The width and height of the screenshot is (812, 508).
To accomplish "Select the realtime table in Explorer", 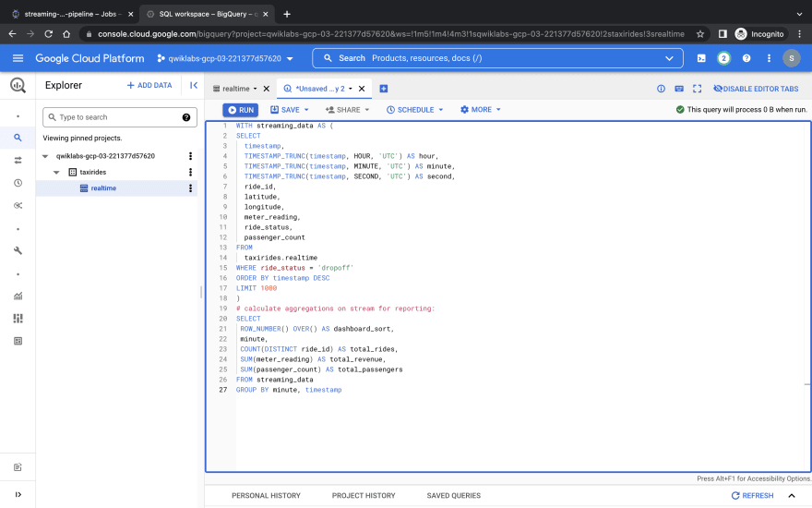I will tap(103, 188).
